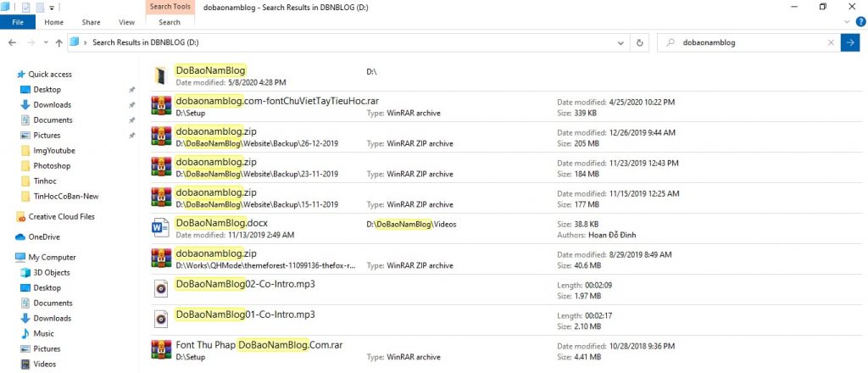Go back with the Back arrow

(12, 42)
